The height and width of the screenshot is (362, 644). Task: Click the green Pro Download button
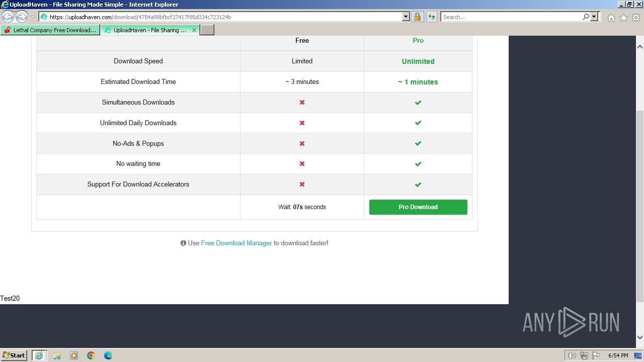coord(418,207)
